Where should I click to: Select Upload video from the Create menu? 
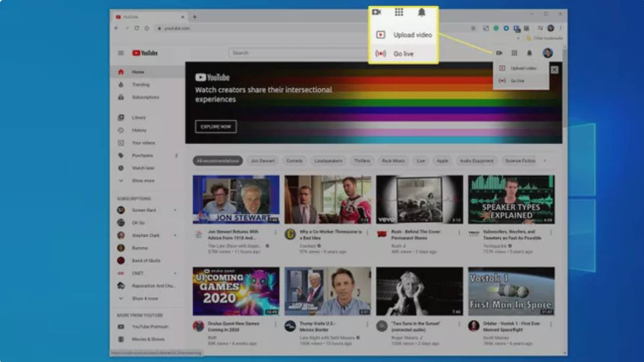[x=523, y=68]
